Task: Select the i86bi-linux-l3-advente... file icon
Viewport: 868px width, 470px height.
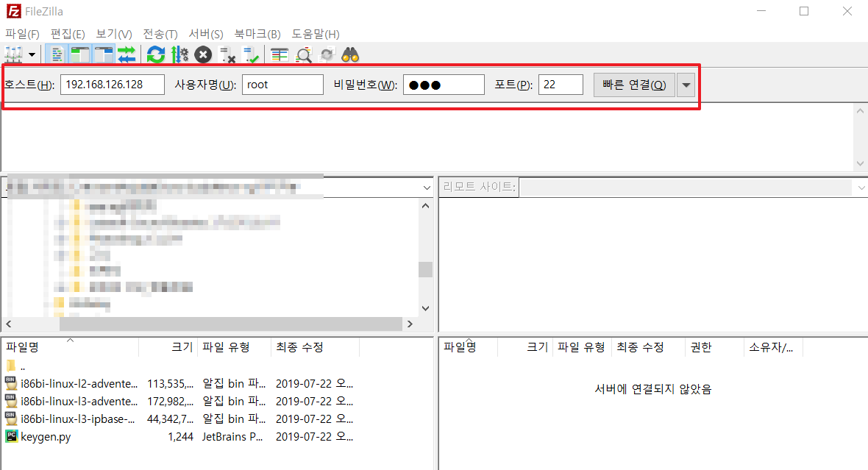Action: (x=11, y=401)
